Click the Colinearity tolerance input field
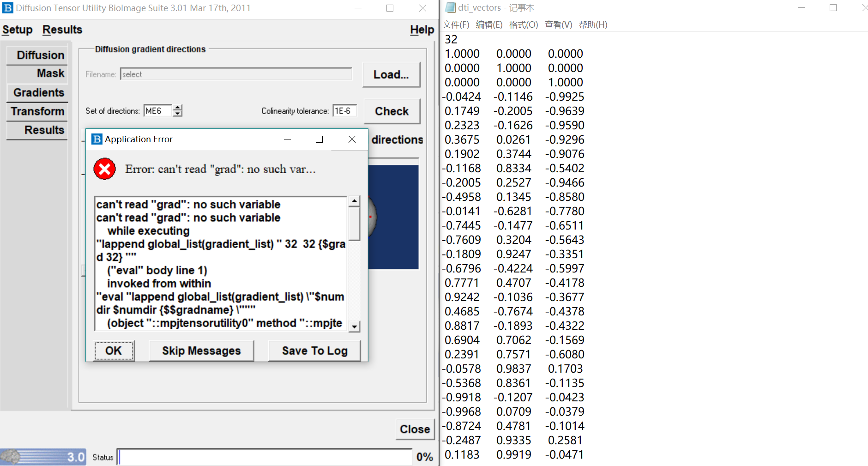This screenshot has height=466, width=868. [x=344, y=111]
